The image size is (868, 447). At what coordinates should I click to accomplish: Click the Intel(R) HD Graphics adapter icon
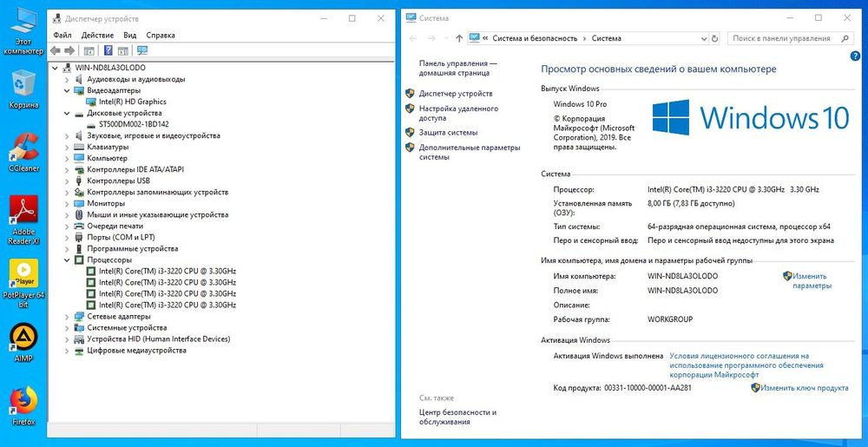click(91, 102)
